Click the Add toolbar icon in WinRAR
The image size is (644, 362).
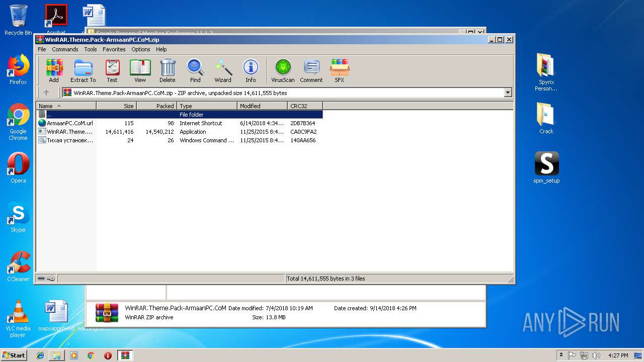point(54,70)
